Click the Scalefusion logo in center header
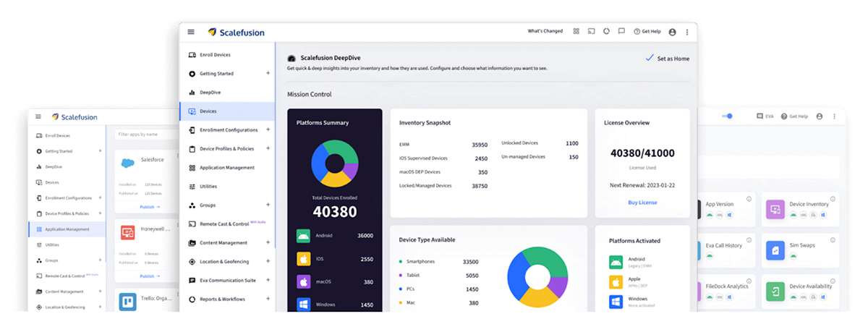The image size is (868, 319). pos(235,32)
